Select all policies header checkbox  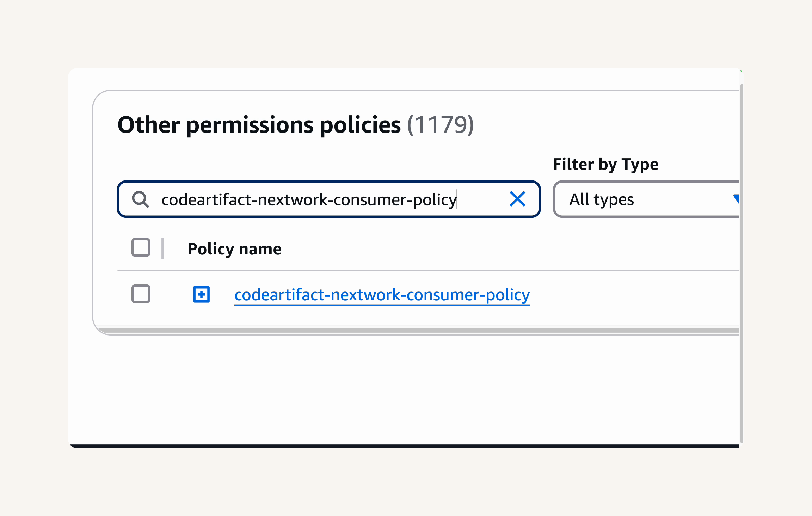(x=141, y=247)
